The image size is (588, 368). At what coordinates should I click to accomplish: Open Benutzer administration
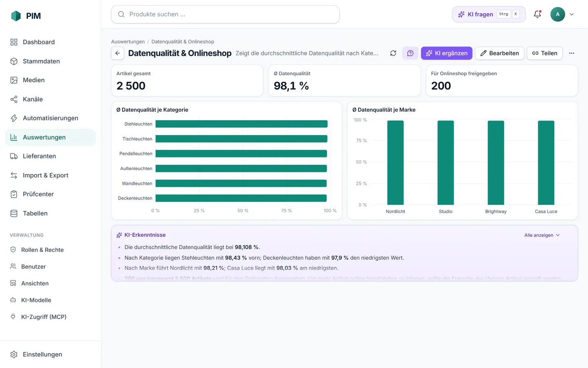(50, 267)
